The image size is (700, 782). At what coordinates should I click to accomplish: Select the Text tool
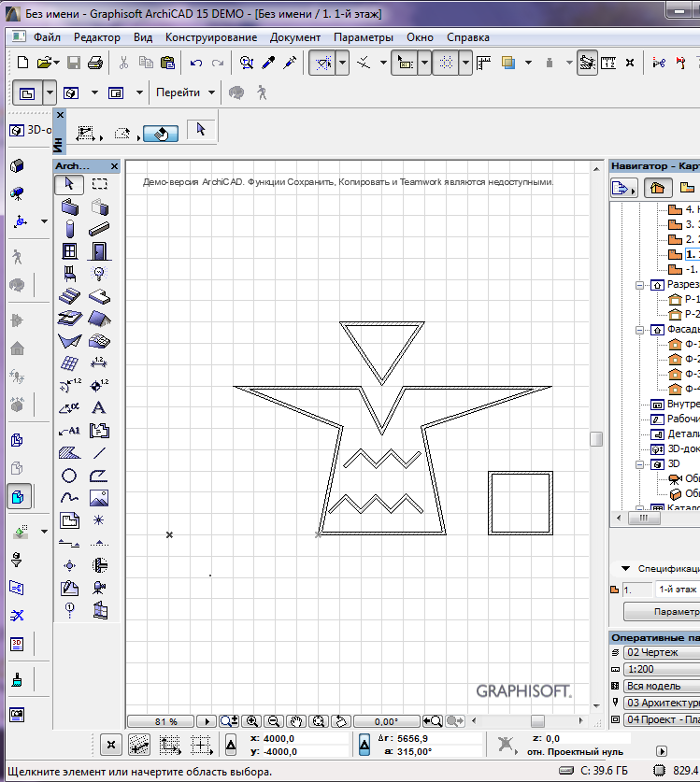99,408
